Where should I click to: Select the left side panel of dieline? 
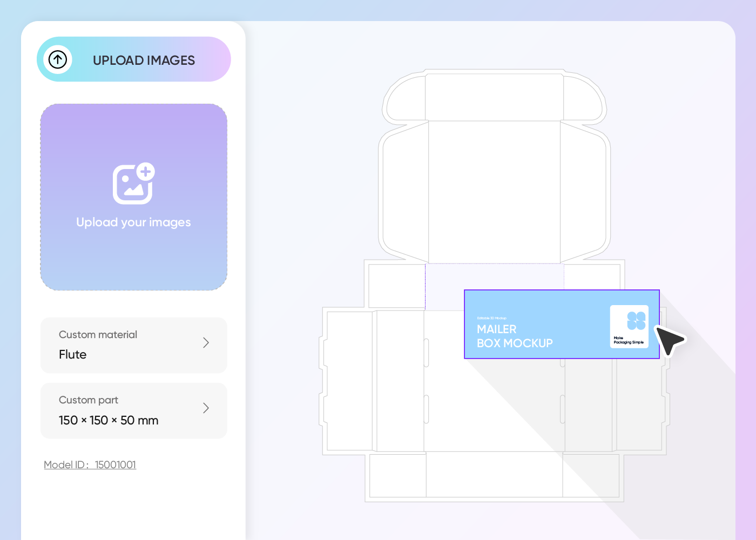[350, 381]
